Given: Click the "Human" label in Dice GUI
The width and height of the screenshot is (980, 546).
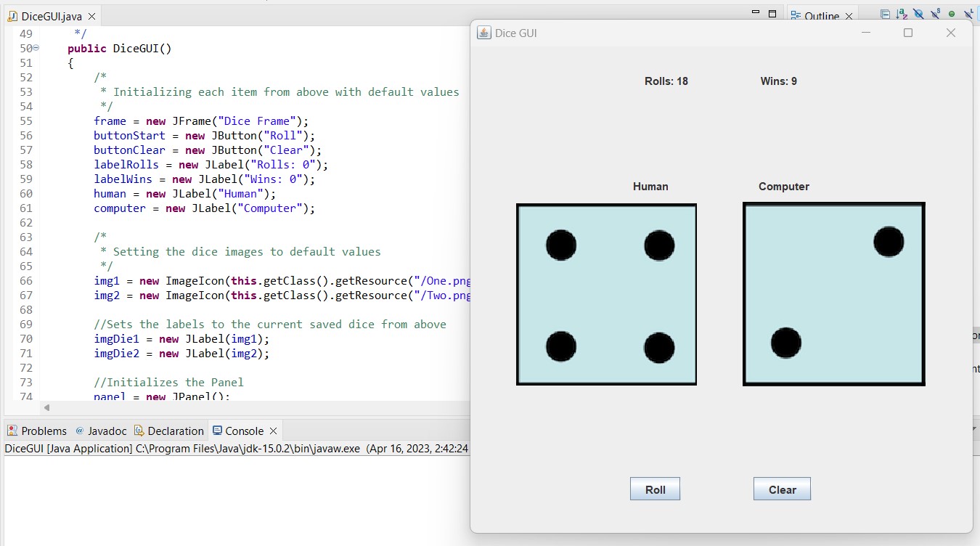Looking at the screenshot, I should pyautogui.click(x=650, y=187).
